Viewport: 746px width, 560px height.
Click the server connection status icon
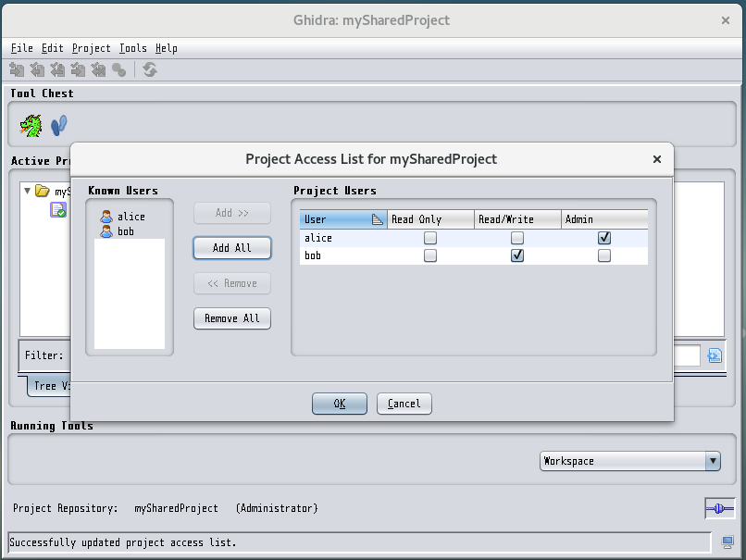click(720, 508)
